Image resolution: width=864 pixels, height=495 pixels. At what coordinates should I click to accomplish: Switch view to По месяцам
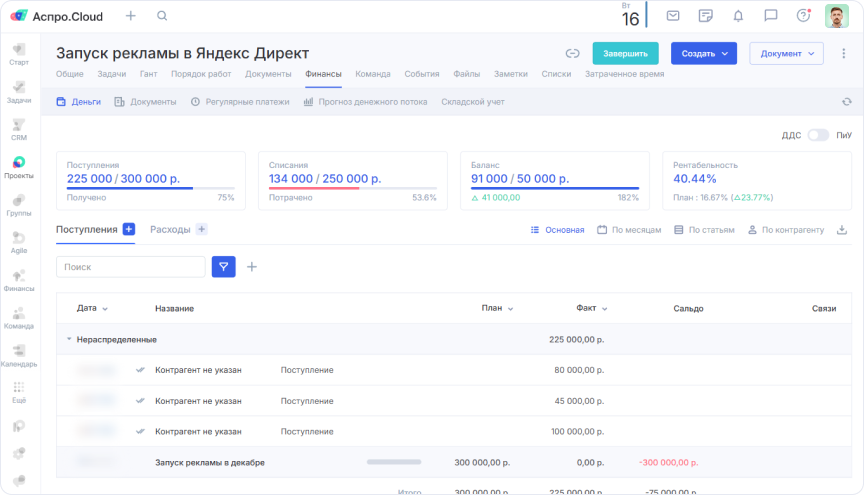tap(629, 230)
